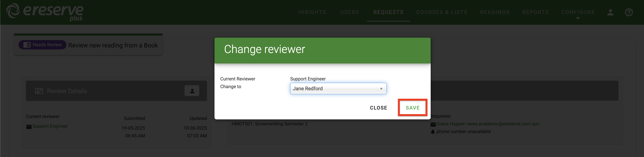The height and width of the screenshot is (157, 644).
Task: Click envelope icon beside Grace Hopper
Action: [x=433, y=124]
